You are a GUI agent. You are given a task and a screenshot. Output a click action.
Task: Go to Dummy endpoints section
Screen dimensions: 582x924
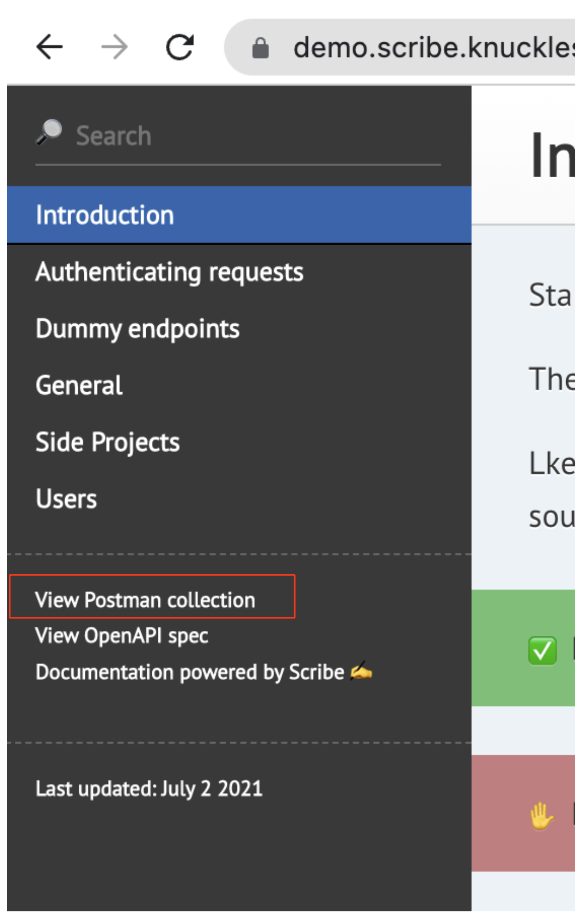[x=138, y=329]
